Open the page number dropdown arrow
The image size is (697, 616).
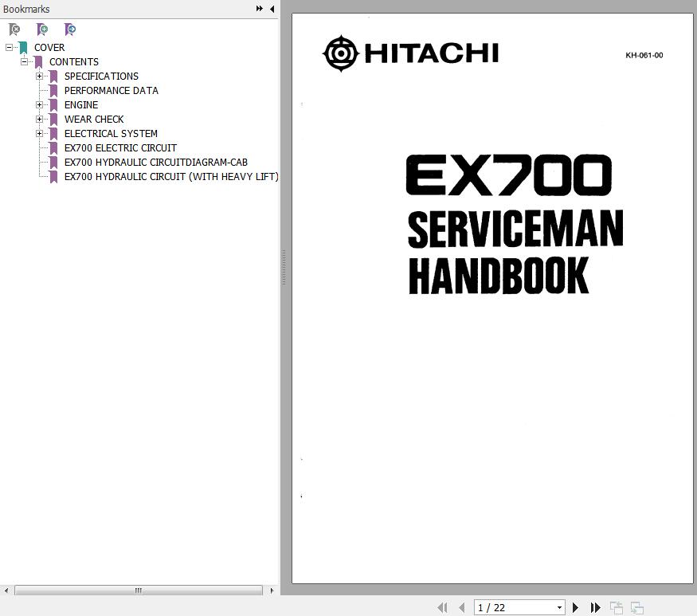pos(559,607)
